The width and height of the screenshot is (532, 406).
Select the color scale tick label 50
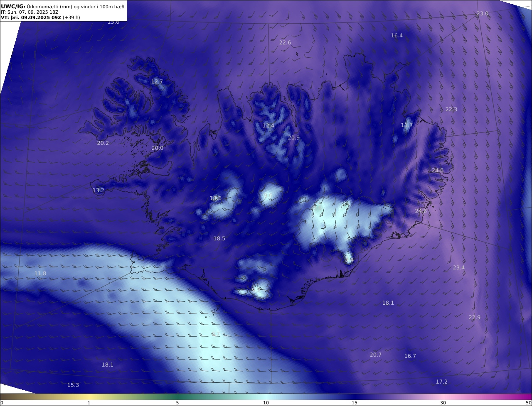coord(528,403)
